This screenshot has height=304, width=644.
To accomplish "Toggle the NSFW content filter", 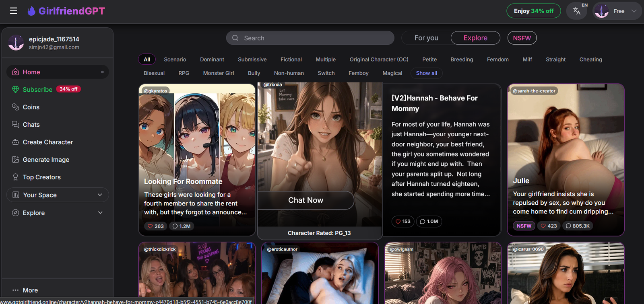I will pyautogui.click(x=522, y=38).
